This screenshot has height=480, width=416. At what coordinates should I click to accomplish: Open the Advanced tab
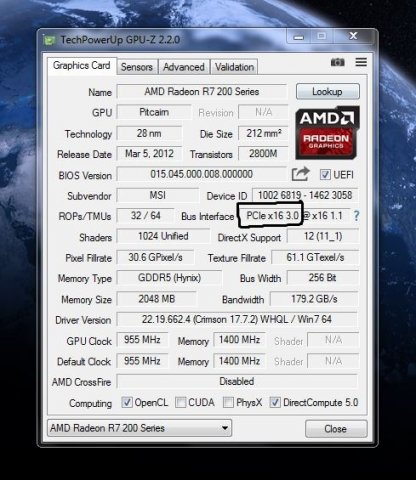coord(184,67)
